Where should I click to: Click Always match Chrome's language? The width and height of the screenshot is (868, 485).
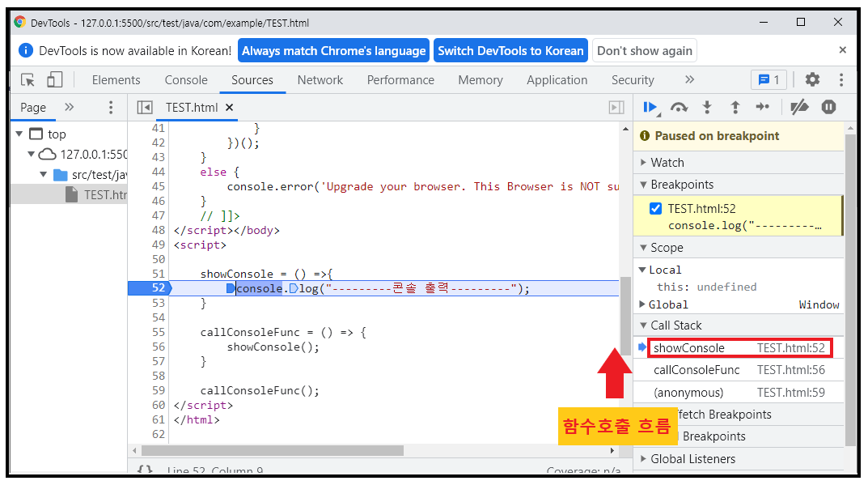[x=334, y=50]
